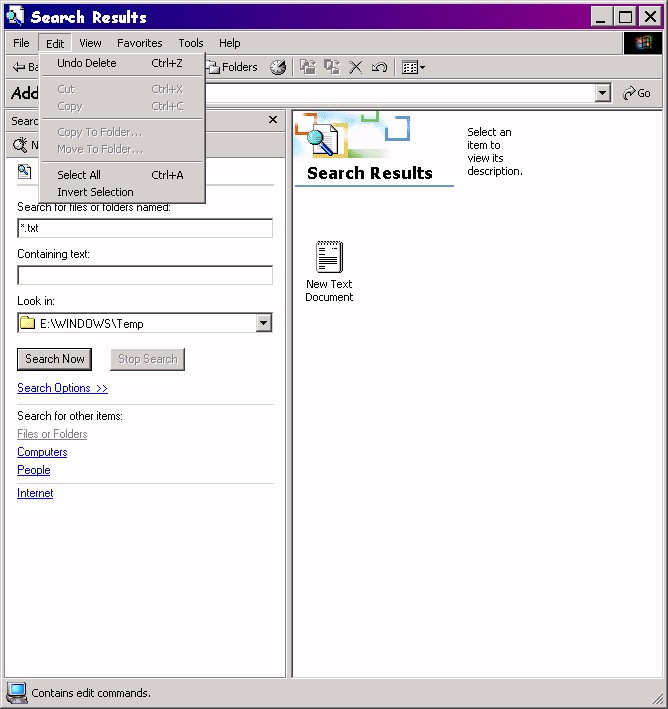Image resolution: width=668 pixels, height=709 pixels.
Task: Click the Look in E:\WINDOWS\Temp combo box
Action: (x=145, y=323)
